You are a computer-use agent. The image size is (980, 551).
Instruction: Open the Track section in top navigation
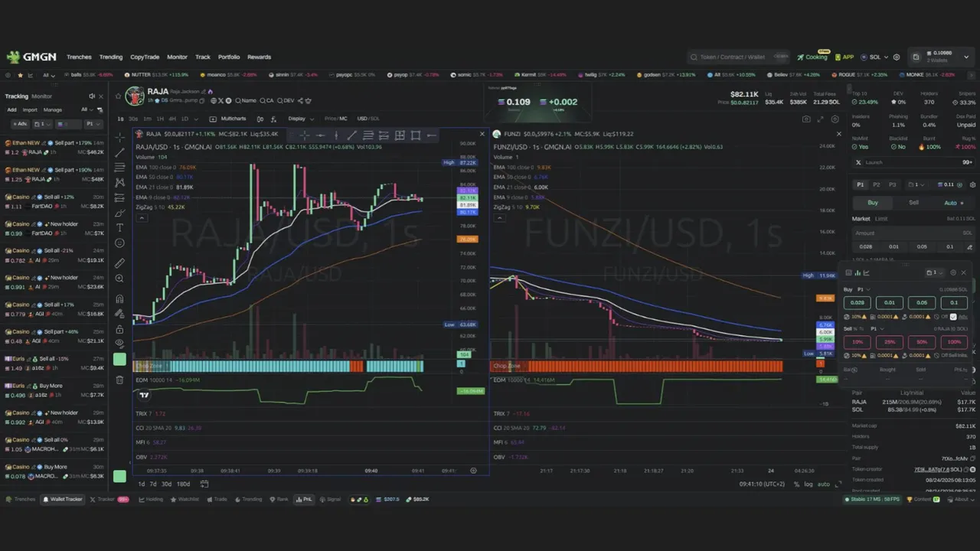point(203,57)
